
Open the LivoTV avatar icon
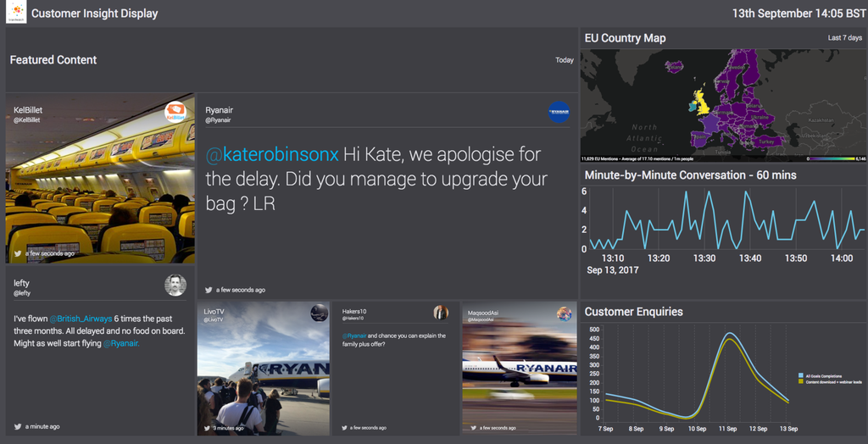319,313
